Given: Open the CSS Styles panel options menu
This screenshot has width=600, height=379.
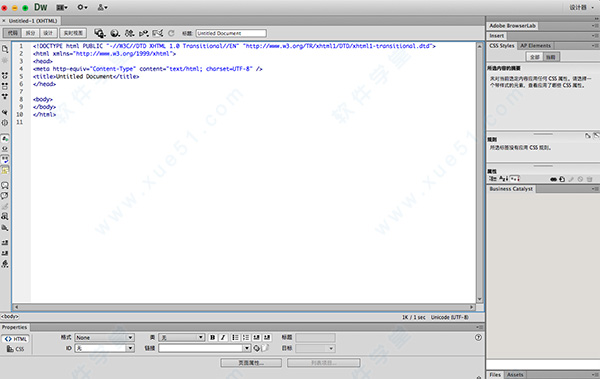Looking at the screenshot, I should 595,46.
